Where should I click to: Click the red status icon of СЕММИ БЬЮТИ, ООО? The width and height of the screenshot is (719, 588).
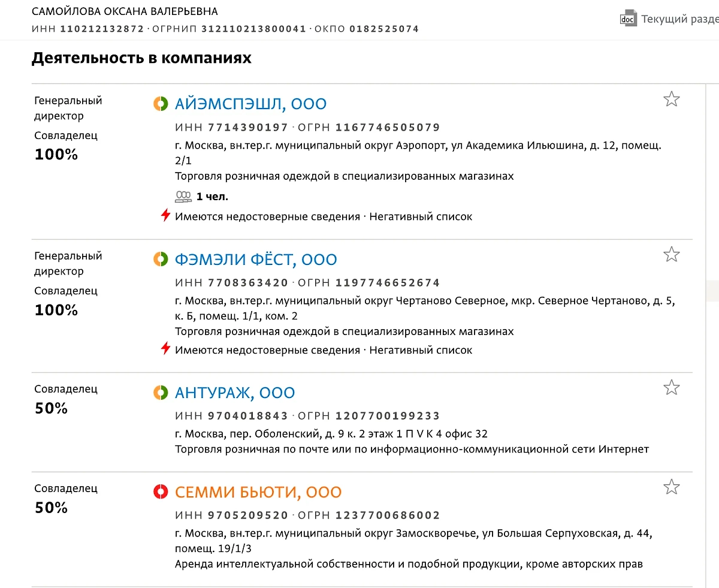pyautogui.click(x=161, y=491)
